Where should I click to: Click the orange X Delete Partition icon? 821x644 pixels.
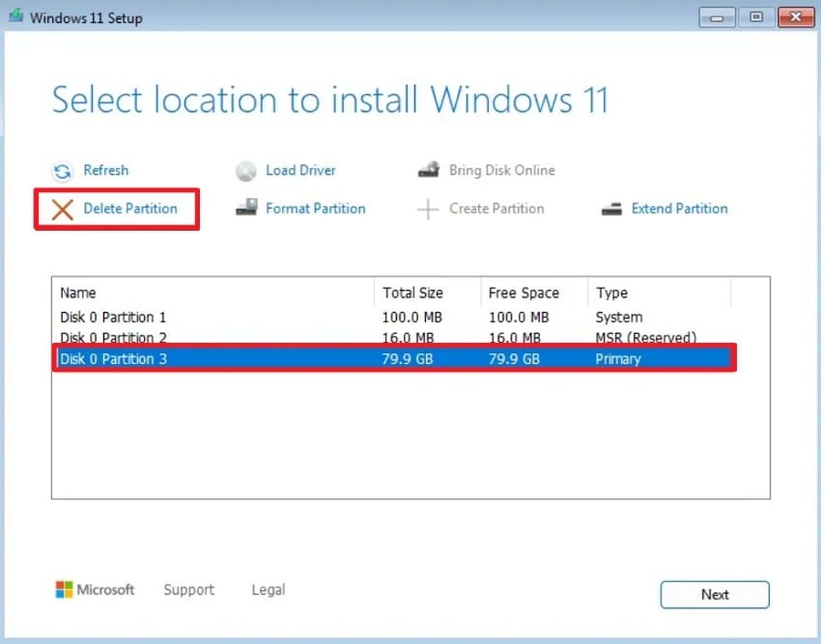63,210
